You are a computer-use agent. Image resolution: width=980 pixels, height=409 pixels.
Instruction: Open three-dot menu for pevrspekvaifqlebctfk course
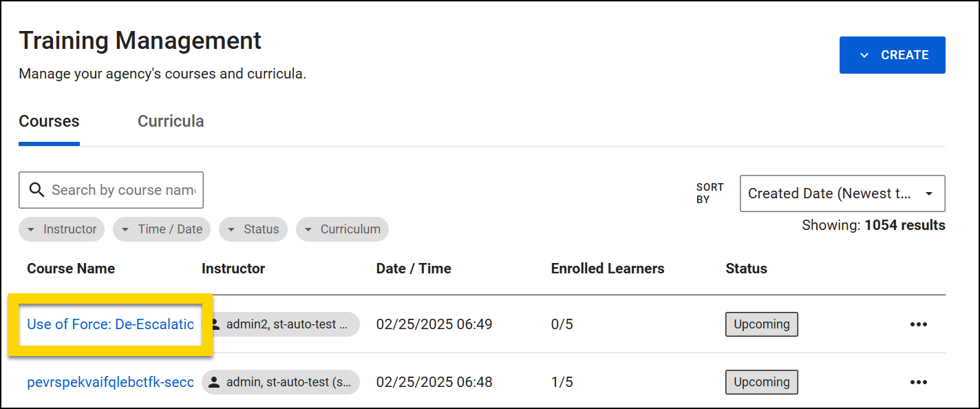tap(918, 382)
